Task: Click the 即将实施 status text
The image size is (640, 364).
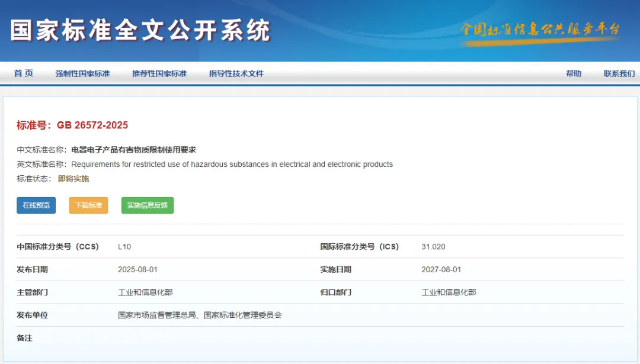Action: (73, 179)
